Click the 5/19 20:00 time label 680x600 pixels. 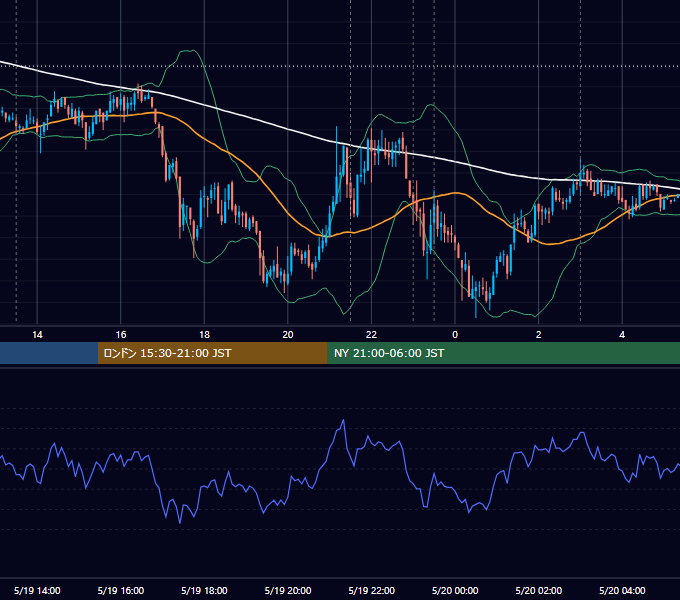click(288, 590)
